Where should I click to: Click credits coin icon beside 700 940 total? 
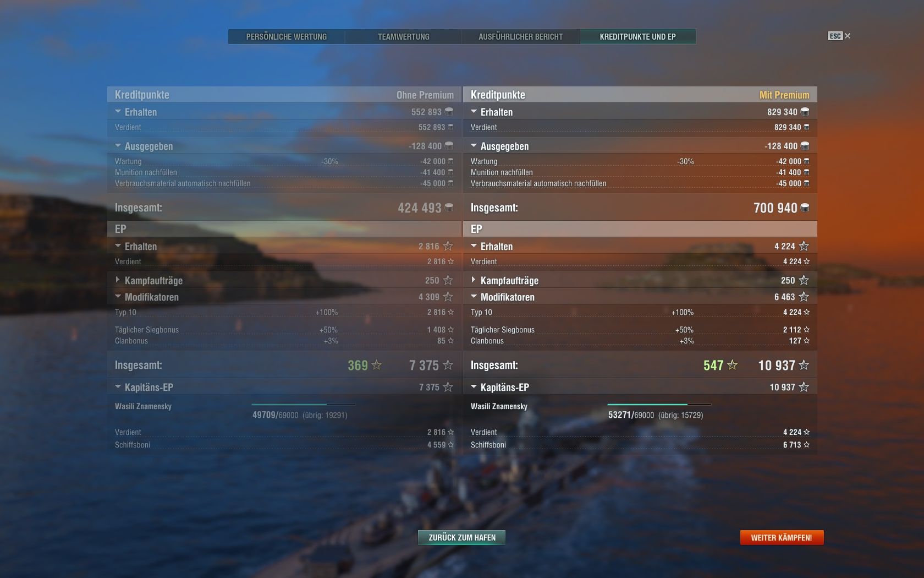click(805, 208)
